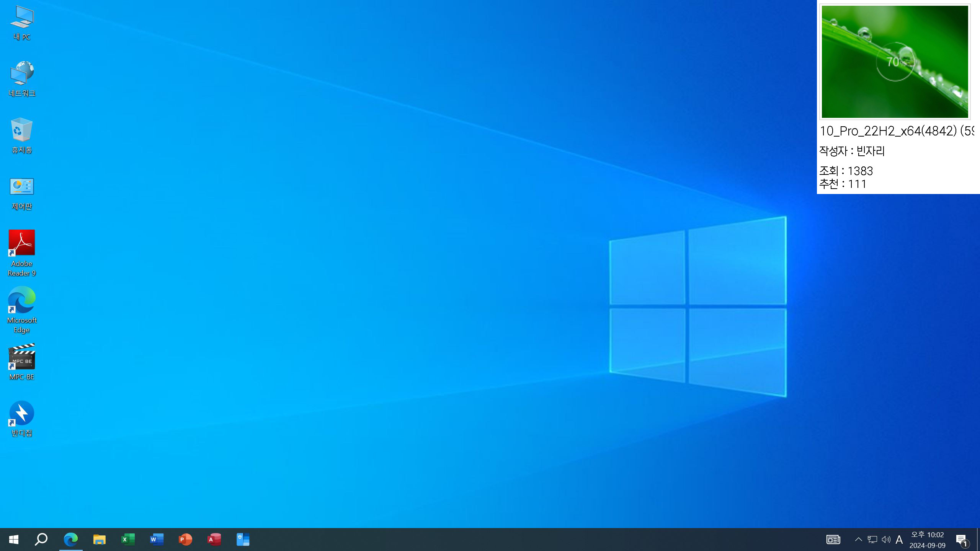Launch Access from the taskbar
The height and width of the screenshot is (551, 980).
[214, 540]
